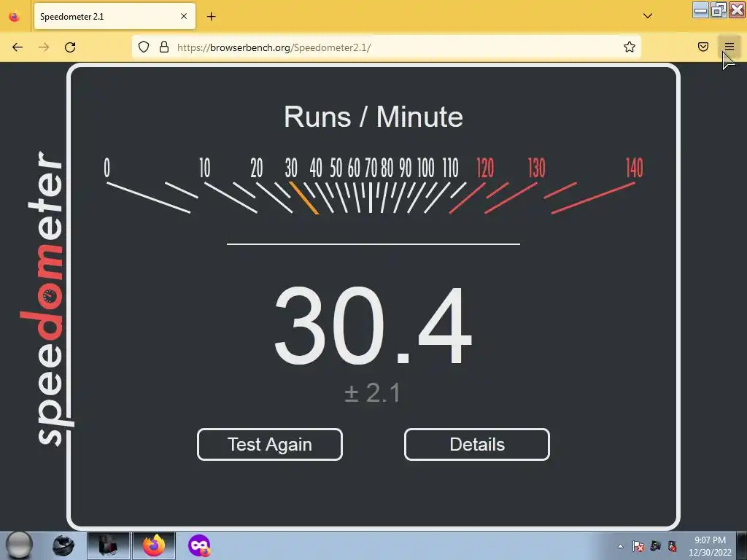Click the forward navigation arrow
The height and width of the screenshot is (560, 747).
click(x=44, y=47)
